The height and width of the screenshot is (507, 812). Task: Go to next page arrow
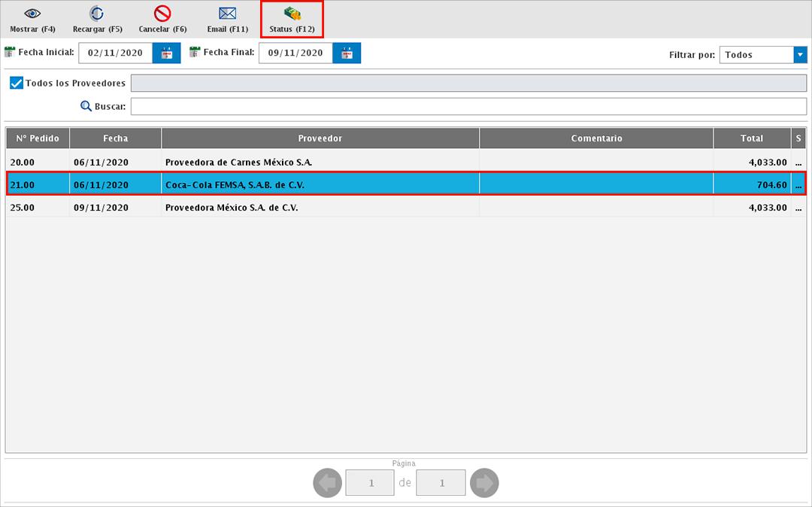(484, 483)
